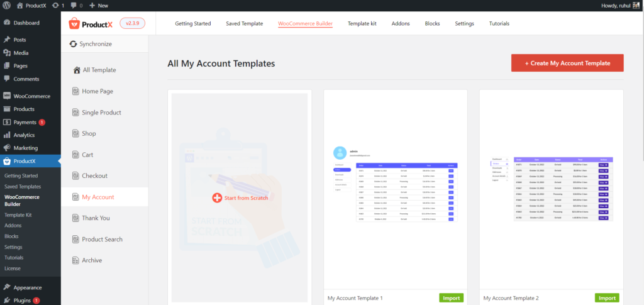Click the Media icon in sidebar
Image resolution: width=644 pixels, height=305 pixels.
coord(7,53)
